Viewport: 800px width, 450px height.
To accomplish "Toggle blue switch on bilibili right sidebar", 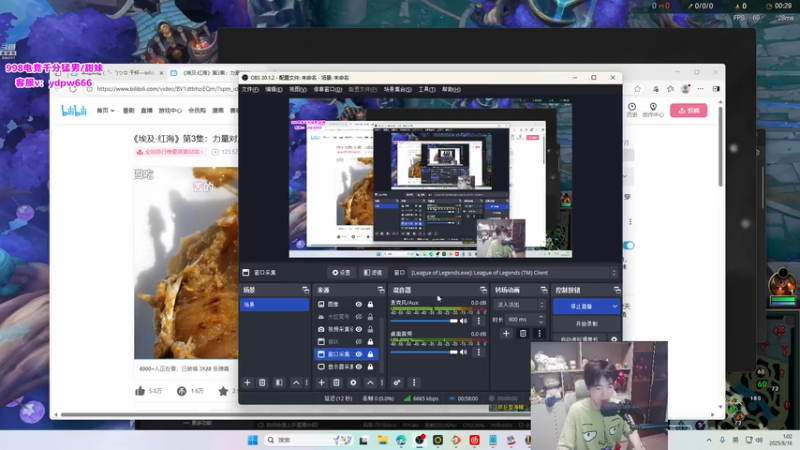I will point(629,245).
